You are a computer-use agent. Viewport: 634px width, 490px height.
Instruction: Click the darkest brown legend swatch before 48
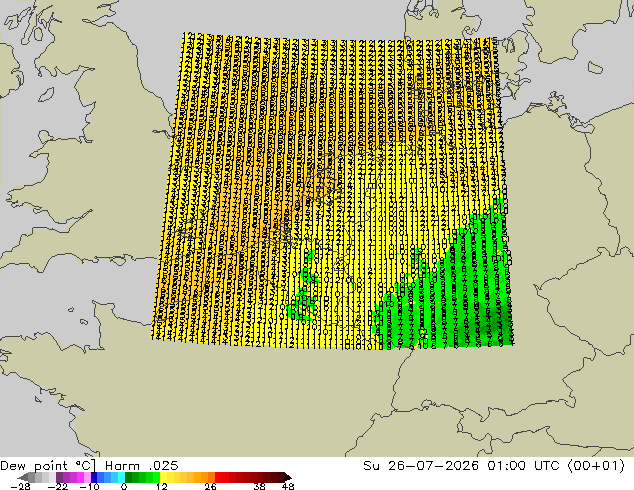(281, 477)
